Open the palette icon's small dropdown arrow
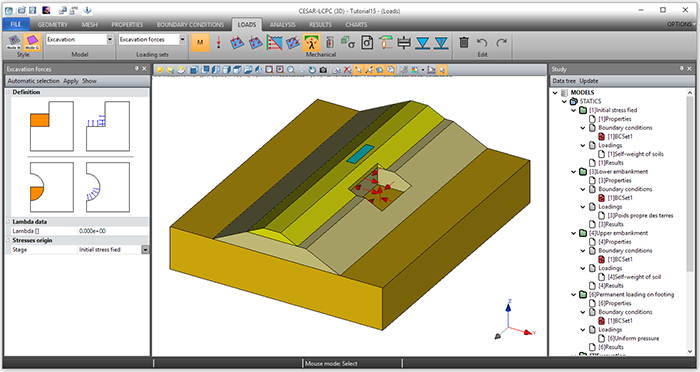Screen dimensions: 700x372 [x=422, y=70]
